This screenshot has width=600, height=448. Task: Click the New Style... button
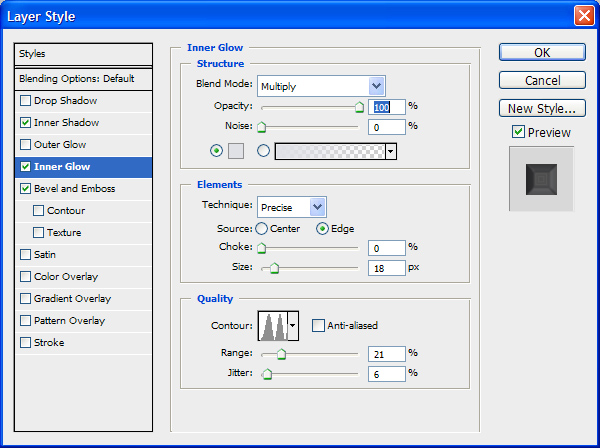point(541,108)
